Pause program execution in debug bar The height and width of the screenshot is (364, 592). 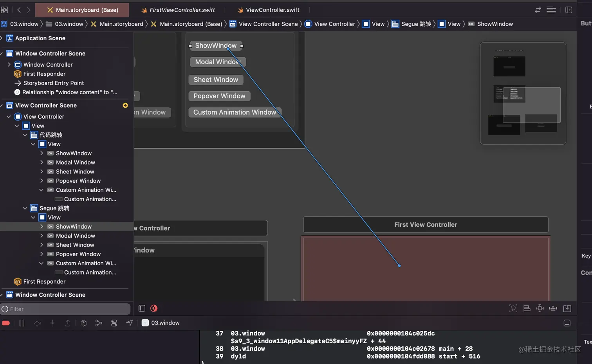(22, 323)
